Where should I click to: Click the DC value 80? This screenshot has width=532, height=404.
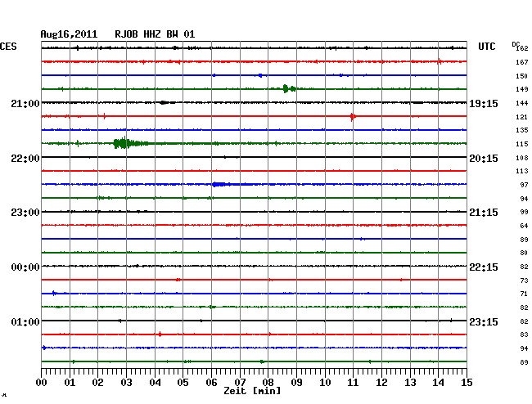524,253
